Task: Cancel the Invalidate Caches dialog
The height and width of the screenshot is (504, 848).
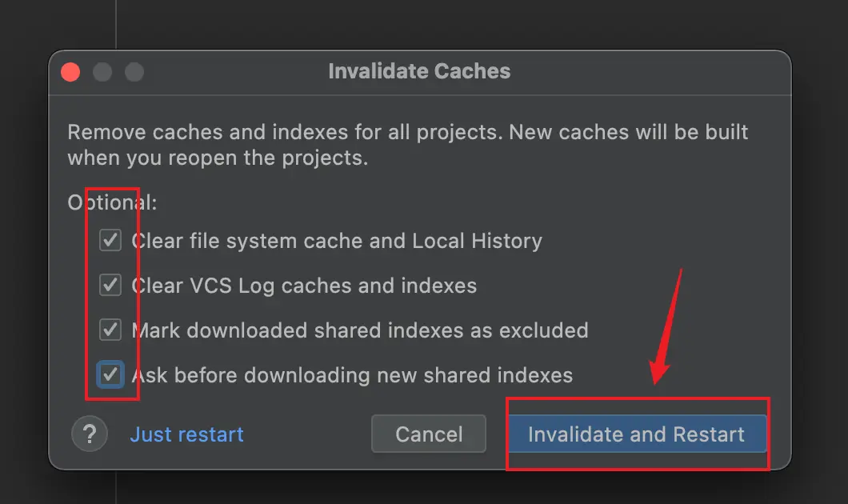Action: pos(429,434)
